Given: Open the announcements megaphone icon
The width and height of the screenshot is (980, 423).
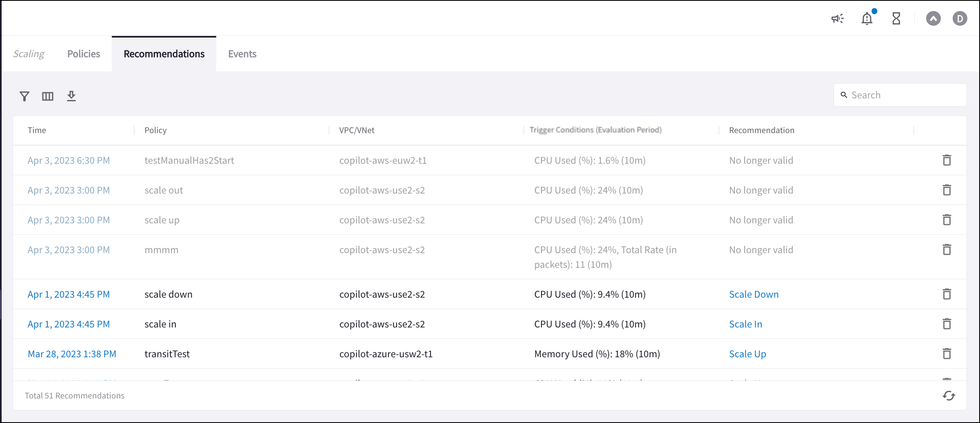Looking at the screenshot, I should click(837, 18).
